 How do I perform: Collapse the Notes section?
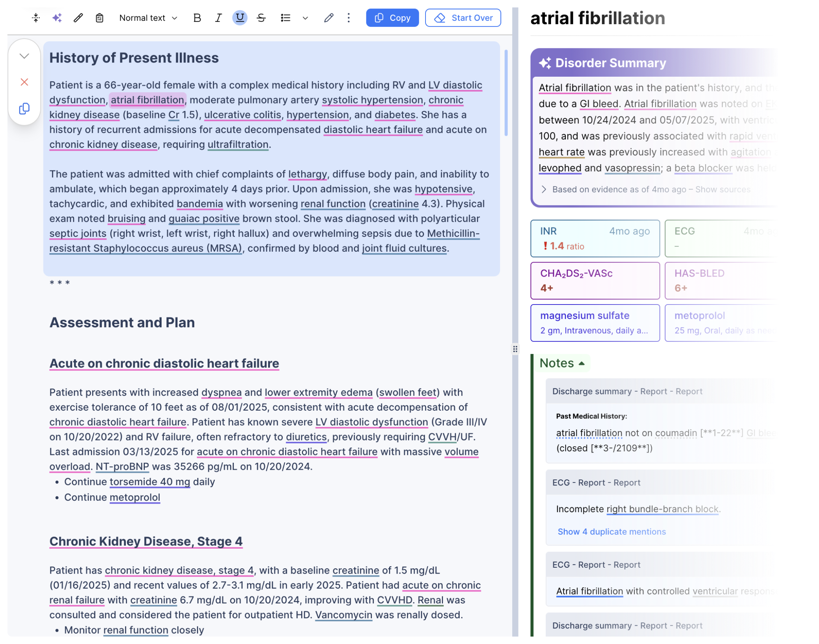tap(562, 363)
